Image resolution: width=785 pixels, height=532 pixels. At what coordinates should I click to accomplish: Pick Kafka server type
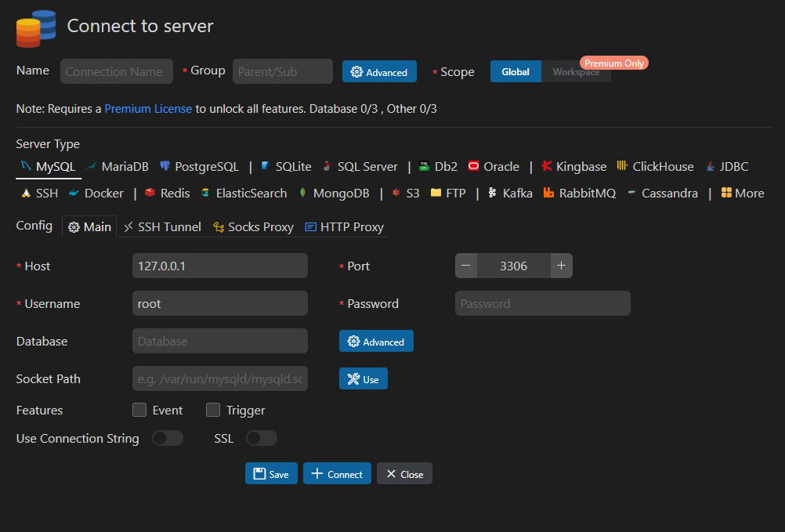pos(510,194)
